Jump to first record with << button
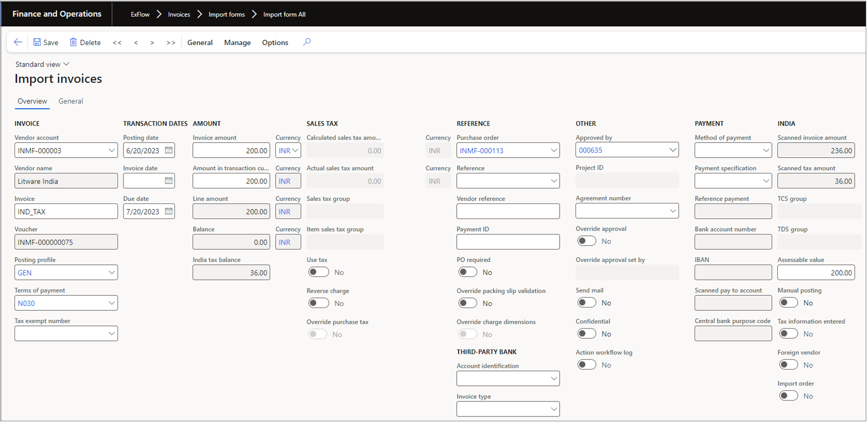Viewport: 868px width, 423px height. click(117, 43)
